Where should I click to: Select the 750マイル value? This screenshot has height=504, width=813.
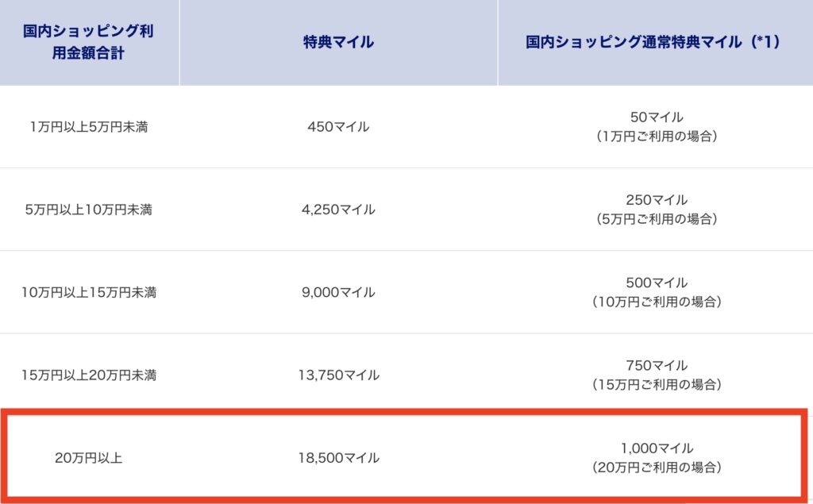(x=656, y=366)
